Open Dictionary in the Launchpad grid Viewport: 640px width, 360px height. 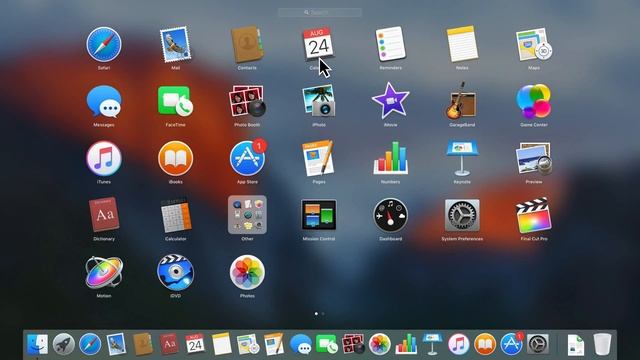104,215
